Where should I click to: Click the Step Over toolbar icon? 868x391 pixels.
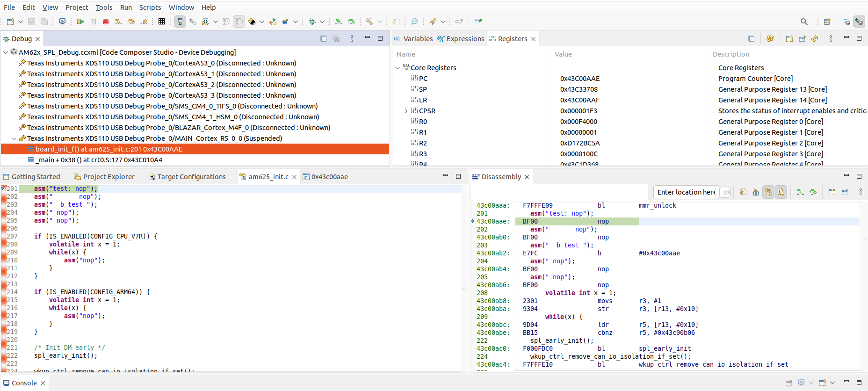pyautogui.click(x=131, y=22)
